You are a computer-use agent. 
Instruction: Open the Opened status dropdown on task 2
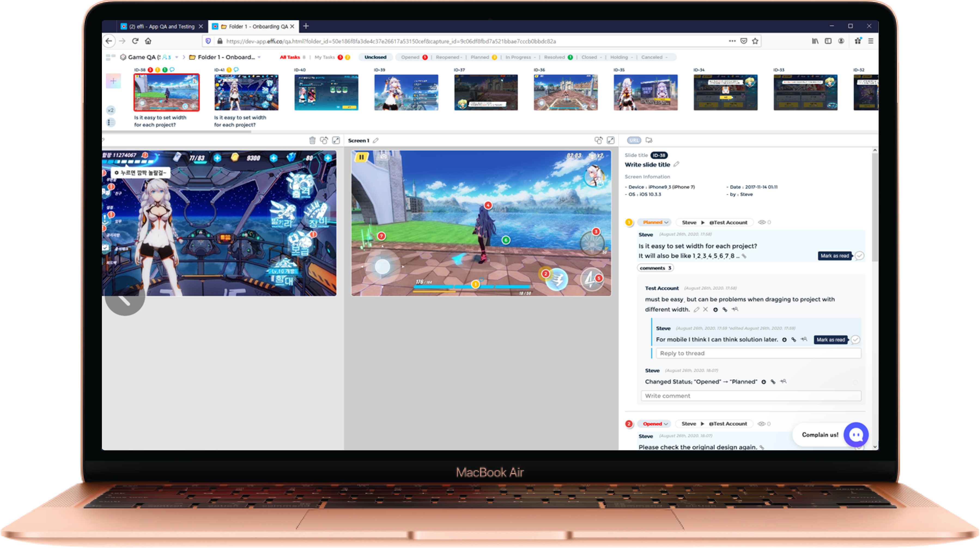(655, 423)
